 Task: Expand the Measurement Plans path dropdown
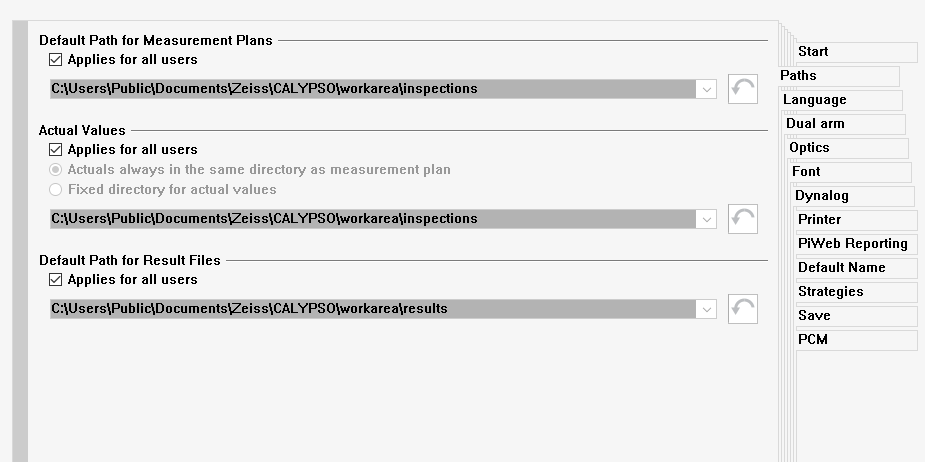click(x=708, y=89)
